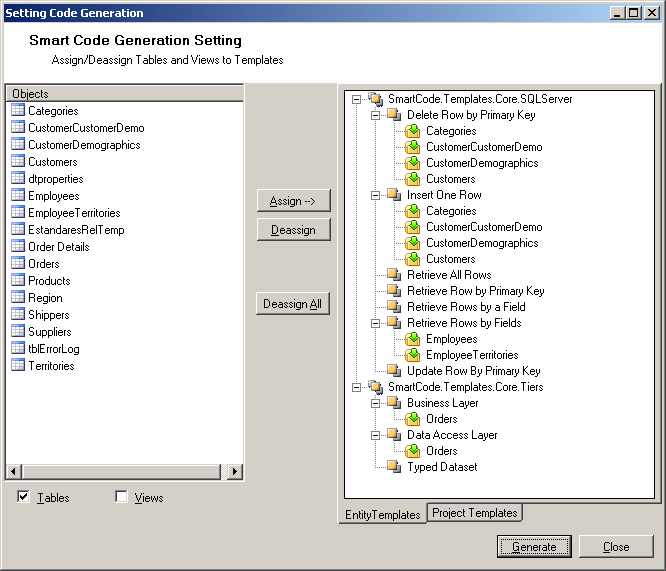Click the Close button at bottom right
Image resolution: width=666 pixels, height=571 pixels.
click(x=616, y=546)
